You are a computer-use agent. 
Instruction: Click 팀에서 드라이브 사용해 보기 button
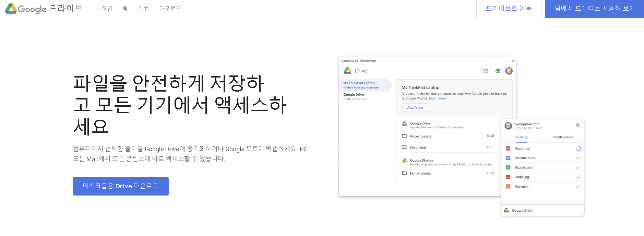pyautogui.click(x=594, y=9)
